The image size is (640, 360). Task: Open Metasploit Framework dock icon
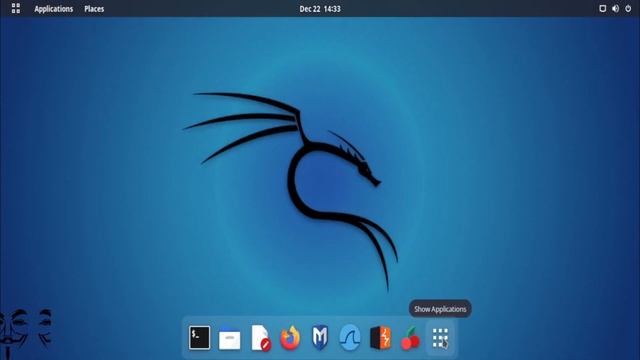point(320,338)
